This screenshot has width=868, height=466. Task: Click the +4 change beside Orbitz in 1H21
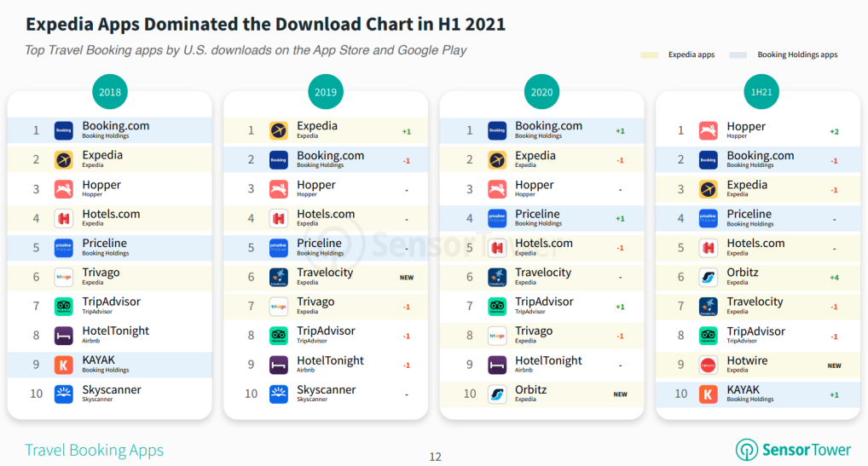(x=834, y=278)
